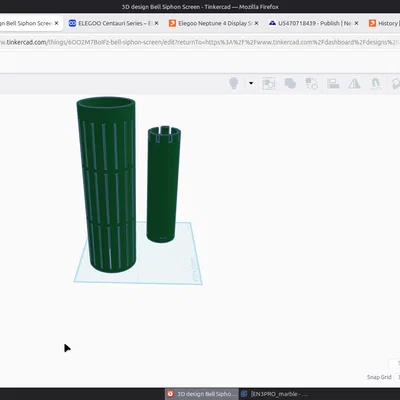
Task: Open EN3PRO_marble window in taskbar
Action: pyautogui.click(x=275, y=394)
